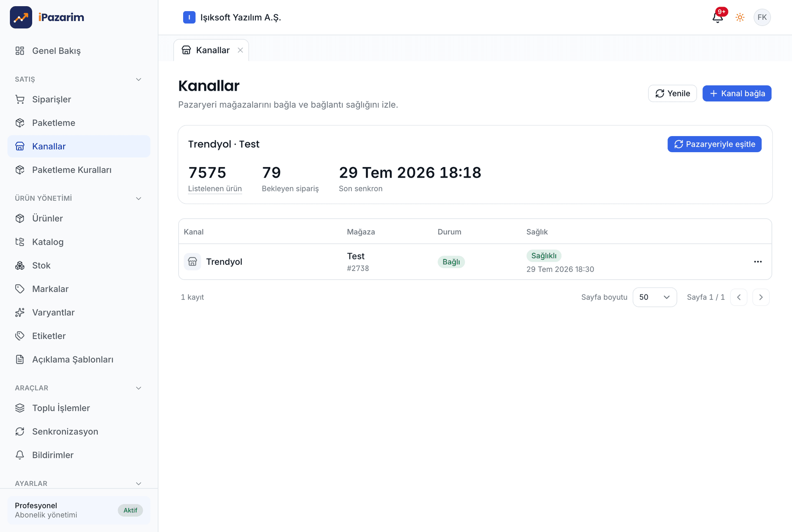Click the Varyantlar sparkle icon
The height and width of the screenshot is (532, 792).
pos(20,313)
